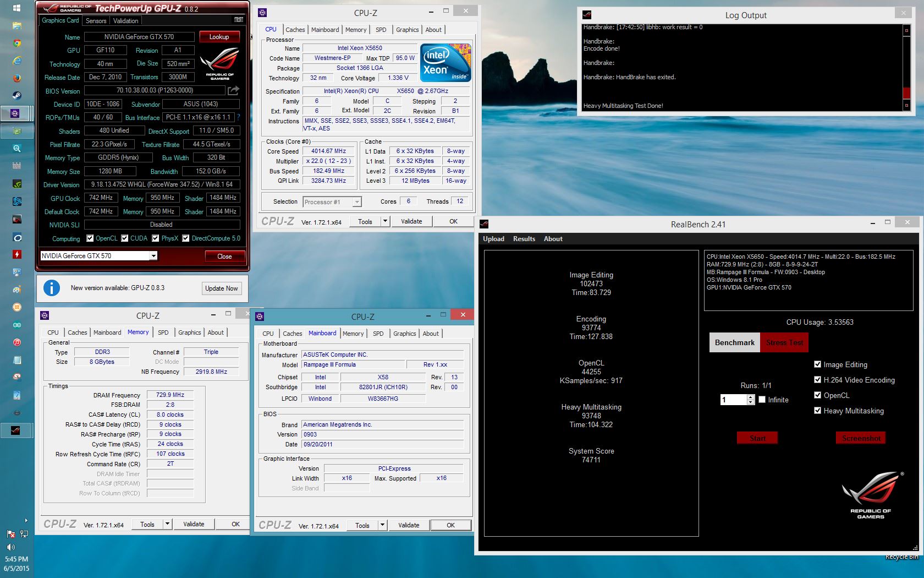Open Arduino teal infinity taskbar icon
Image resolution: width=924 pixels, height=578 pixels.
click(x=16, y=325)
